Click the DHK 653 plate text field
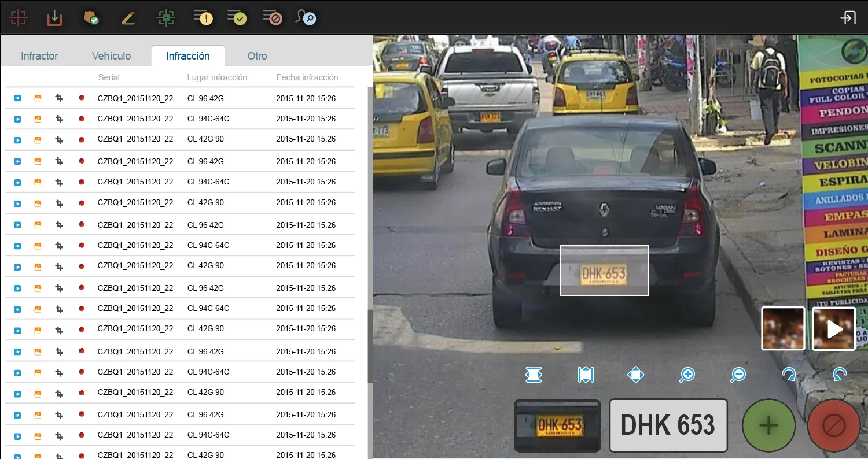The height and width of the screenshot is (459, 868). (668, 425)
